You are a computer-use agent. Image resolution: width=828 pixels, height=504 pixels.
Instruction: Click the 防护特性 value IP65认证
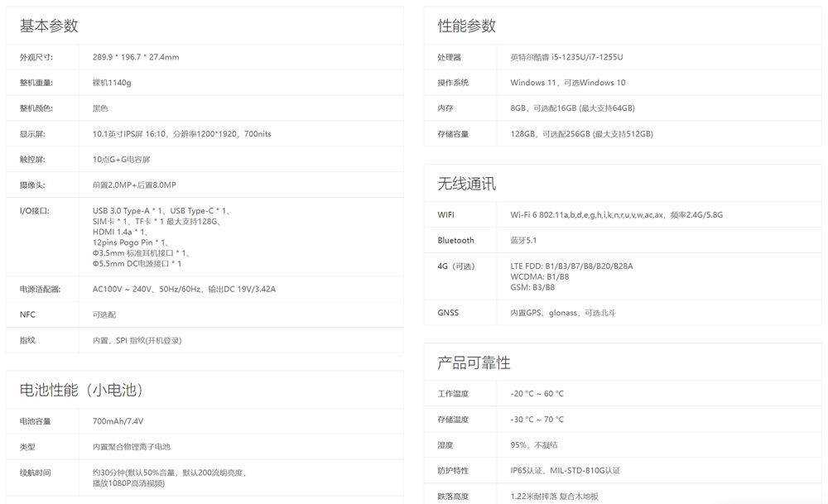click(527, 471)
